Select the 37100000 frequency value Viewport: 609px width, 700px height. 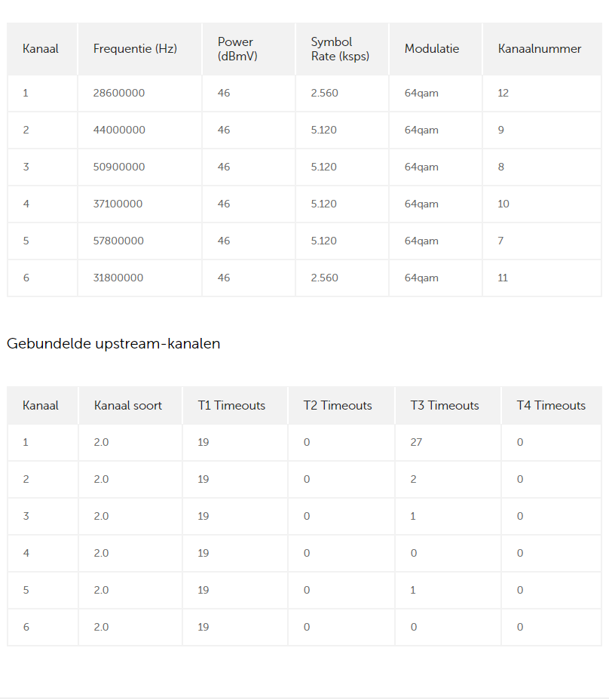(118, 204)
